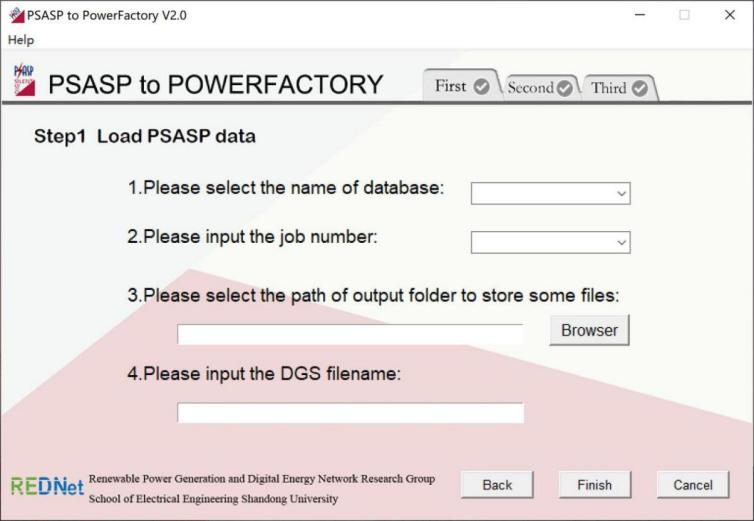Click the checkmark icon on the Second tab
This screenshot has width=754, height=521.
pyautogui.click(x=565, y=88)
